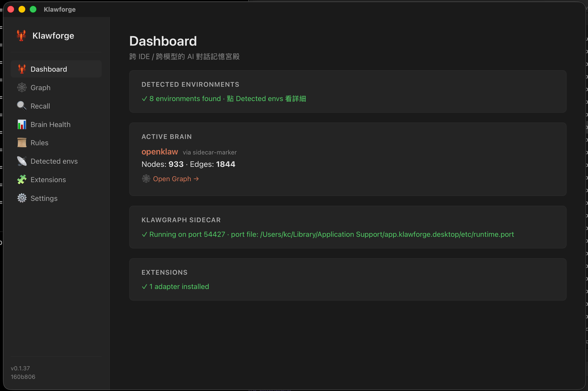The width and height of the screenshot is (588, 391).
Task: Maximize the window with the green button
Action: (x=33, y=9)
